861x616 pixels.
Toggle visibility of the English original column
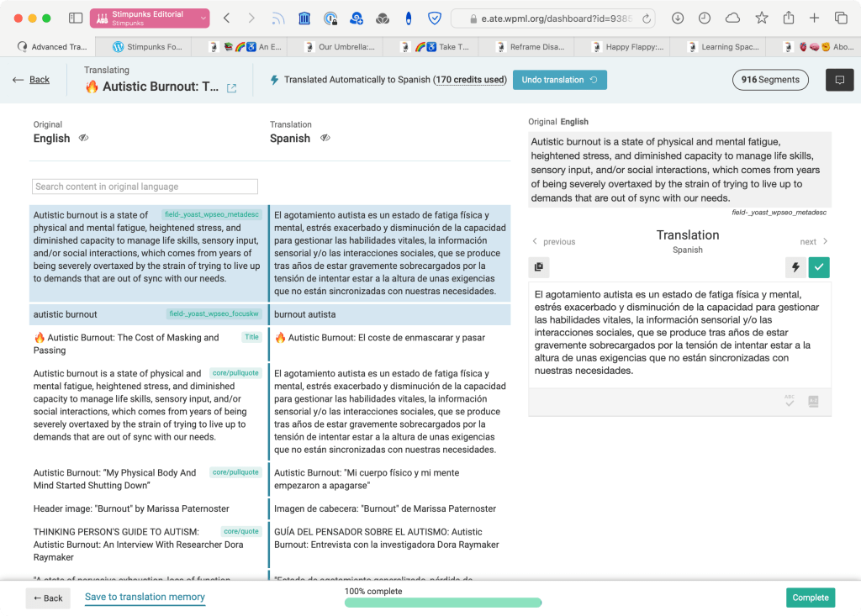[83, 140]
